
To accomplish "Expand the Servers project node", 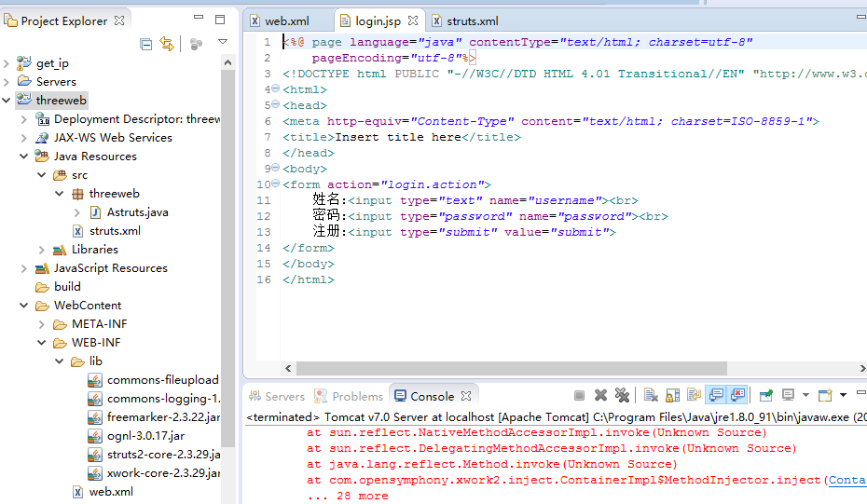I will pyautogui.click(x=7, y=82).
